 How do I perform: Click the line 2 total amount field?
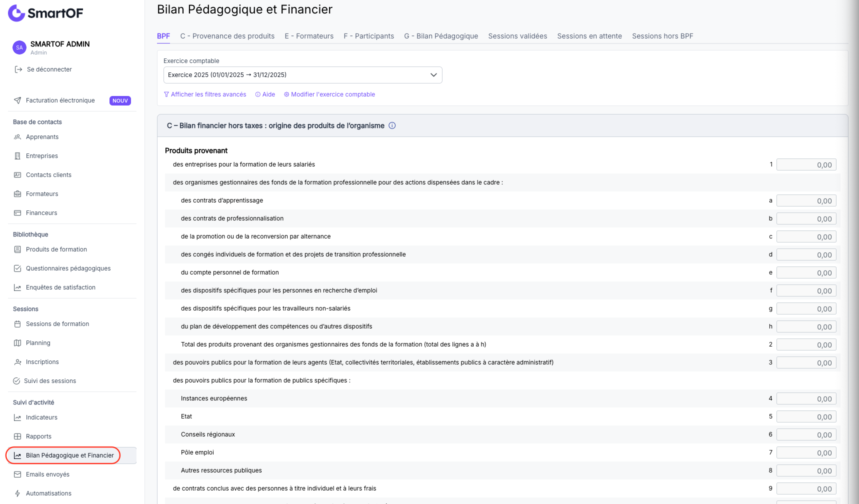coord(806,344)
